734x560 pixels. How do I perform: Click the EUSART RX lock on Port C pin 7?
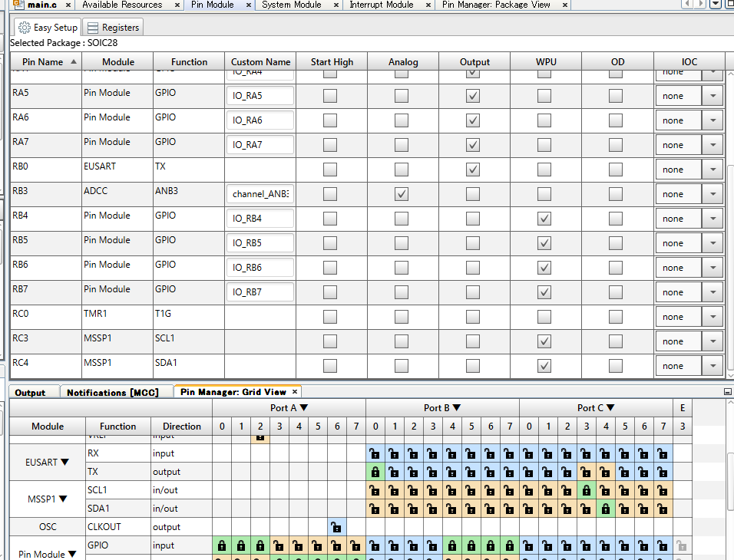point(663,453)
